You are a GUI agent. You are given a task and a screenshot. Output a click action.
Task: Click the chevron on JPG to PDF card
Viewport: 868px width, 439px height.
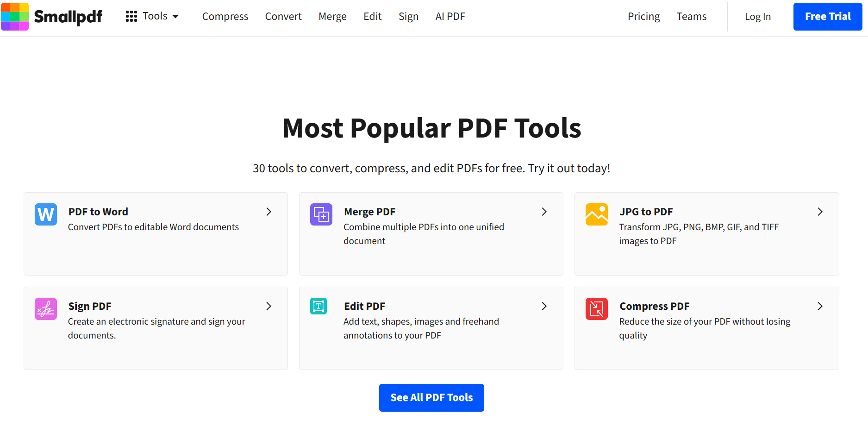pos(820,212)
